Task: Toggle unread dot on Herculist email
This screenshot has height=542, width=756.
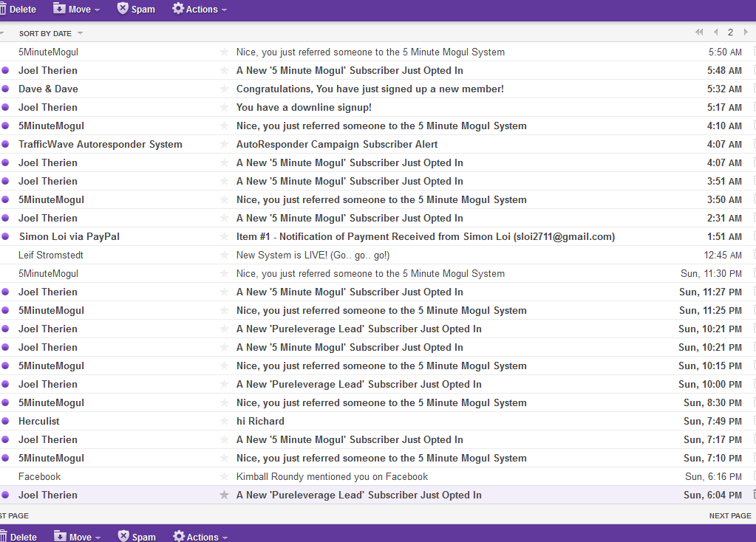Action: point(5,421)
